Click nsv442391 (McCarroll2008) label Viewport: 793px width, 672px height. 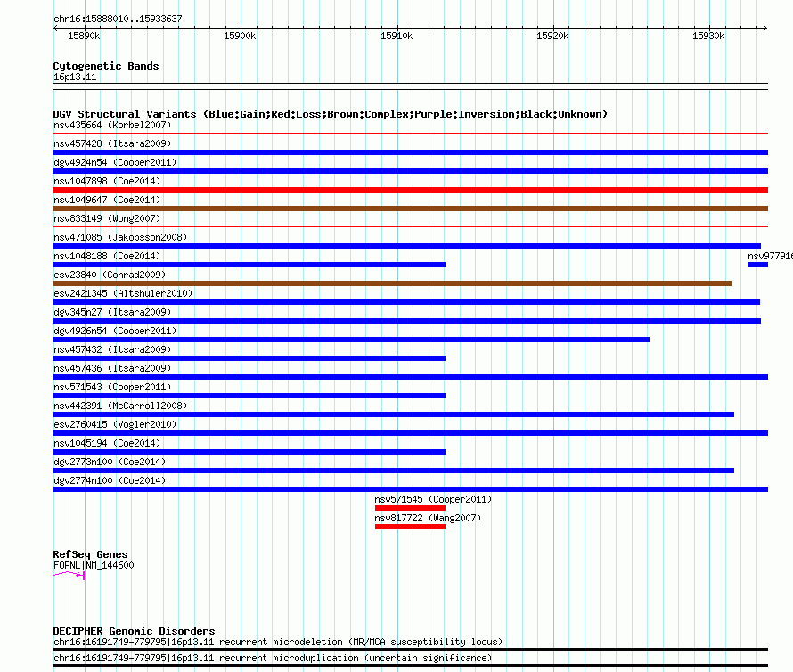coord(120,406)
